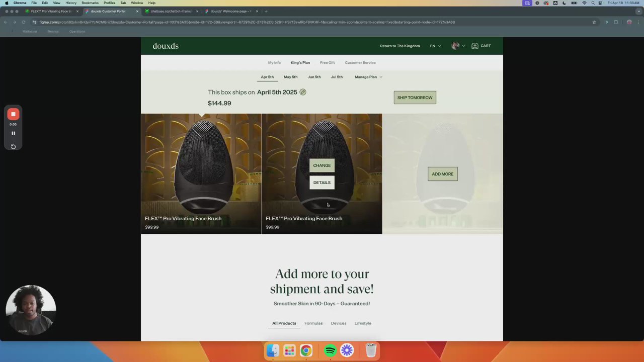Open the My Info tab
Image resolution: width=644 pixels, height=362 pixels.
point(274,63)
